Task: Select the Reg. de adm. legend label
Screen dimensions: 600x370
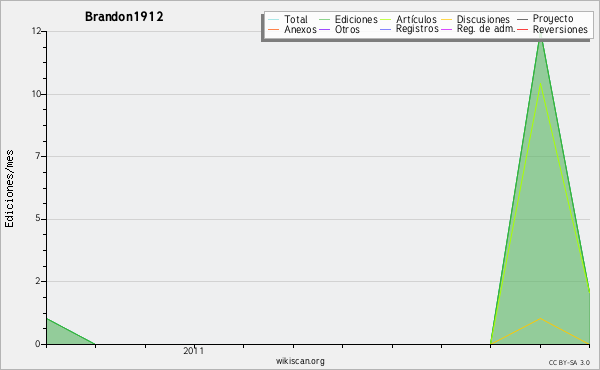Action: point(486,29)
